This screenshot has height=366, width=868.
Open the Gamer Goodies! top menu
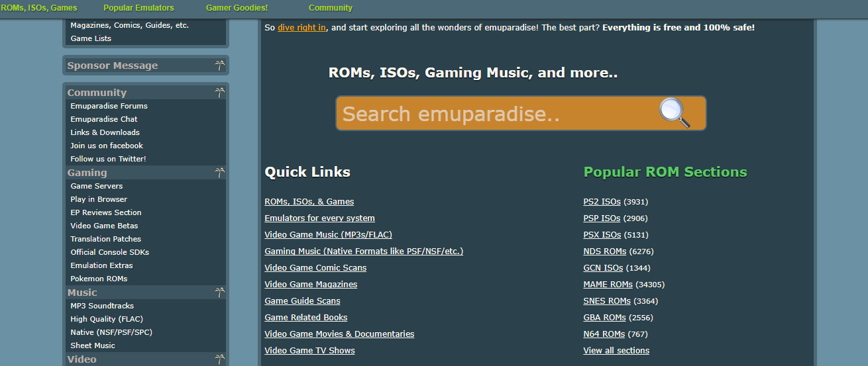(237, 8)
